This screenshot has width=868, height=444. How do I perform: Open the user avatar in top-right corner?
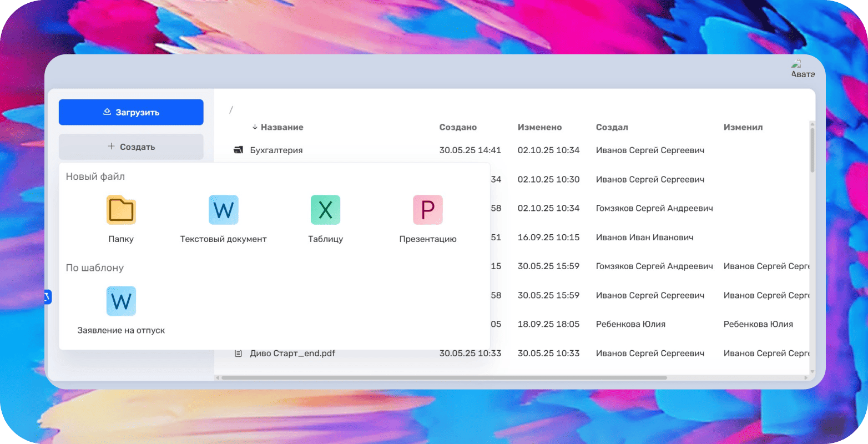click(x=802, y=69)
